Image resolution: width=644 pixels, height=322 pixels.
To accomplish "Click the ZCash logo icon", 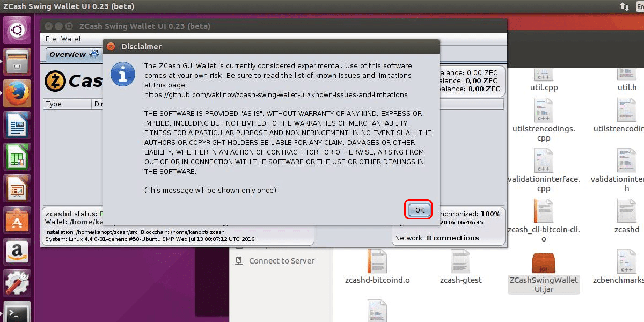I will coord(55,81).
